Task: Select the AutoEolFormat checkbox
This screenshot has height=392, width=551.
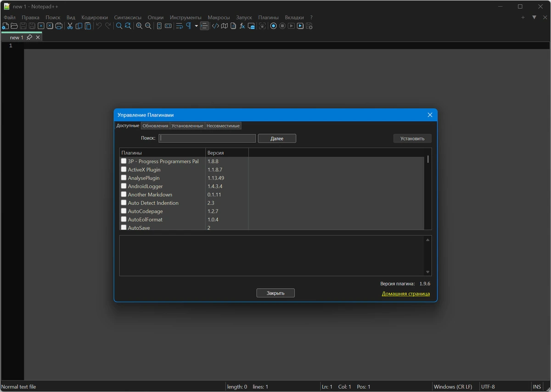Action: click(124, 219)
